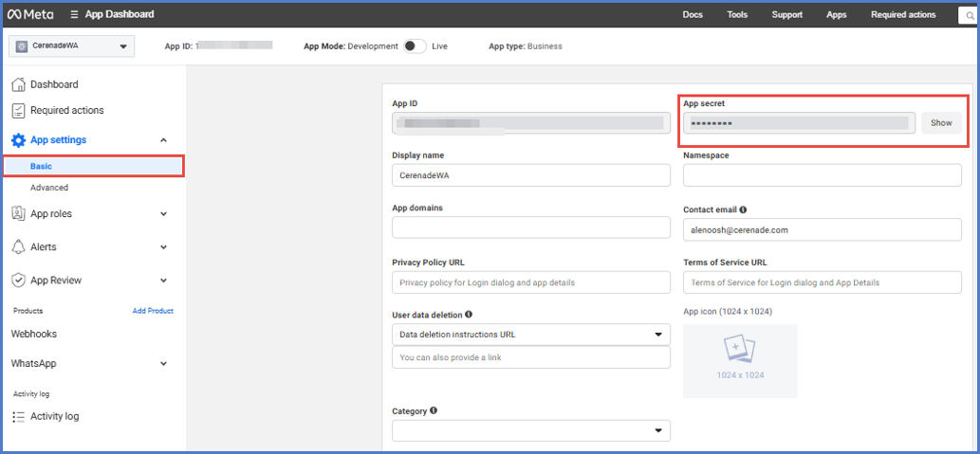
Task: Toggle App Mode from Development to Live
Action: [x=415, y=45]
